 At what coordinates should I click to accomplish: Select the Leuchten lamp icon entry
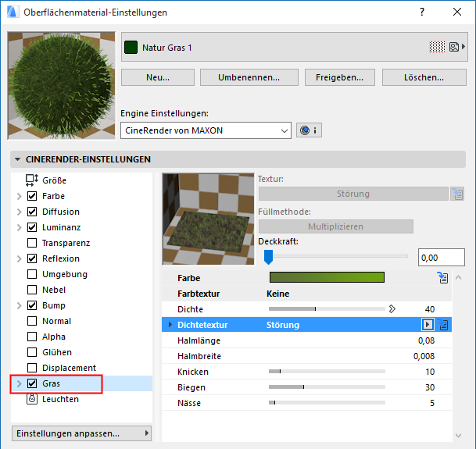click(x=32, y=399)
